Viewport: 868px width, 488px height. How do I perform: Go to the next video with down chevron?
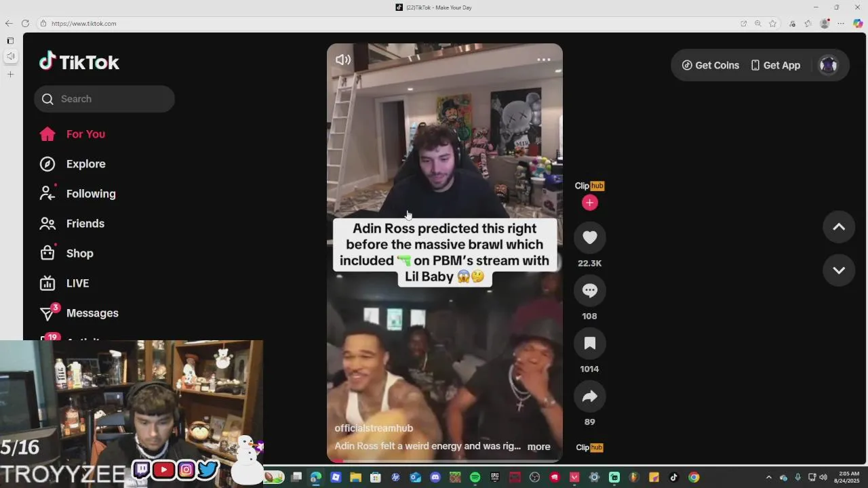point(839,270)
